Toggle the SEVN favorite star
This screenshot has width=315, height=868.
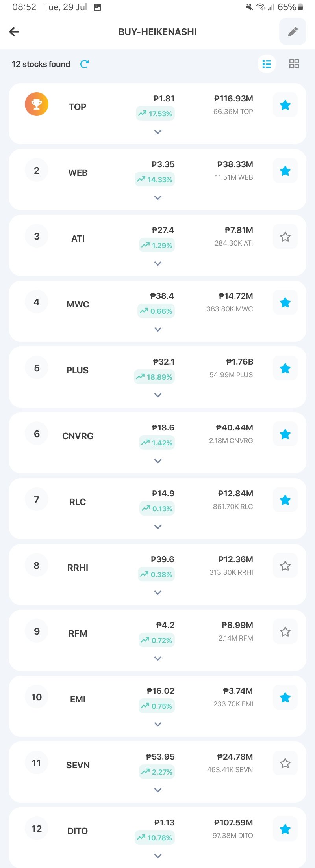tap(285, 764)
